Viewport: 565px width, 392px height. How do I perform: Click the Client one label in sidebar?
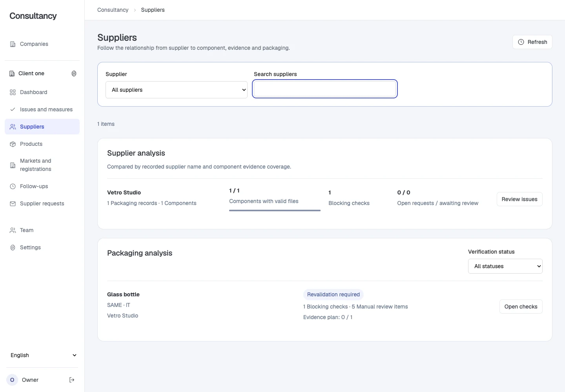pos(31,74)
